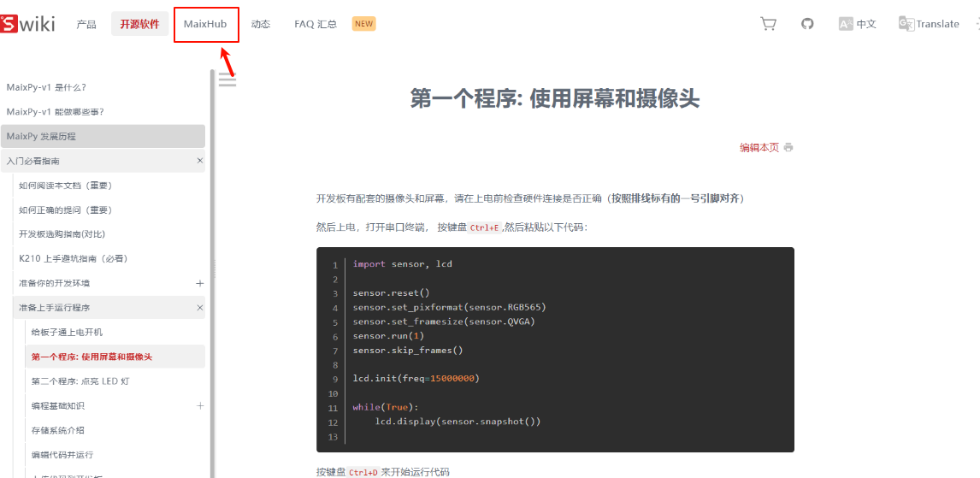Image resolution: width=980 pixels, height=478 pixels.
Task: Open the FAQ 汇总 nav item
Action: click(316, 24)
